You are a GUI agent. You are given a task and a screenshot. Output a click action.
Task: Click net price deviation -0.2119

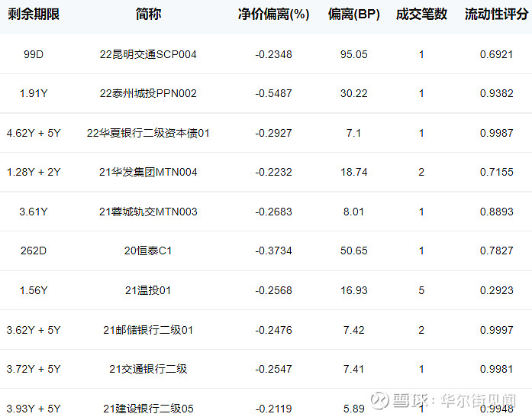273,409
